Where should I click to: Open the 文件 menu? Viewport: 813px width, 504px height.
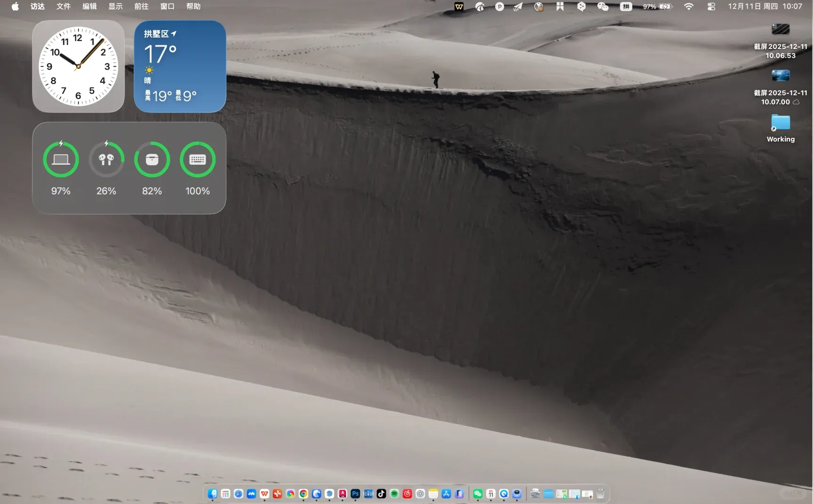[64, 7]
